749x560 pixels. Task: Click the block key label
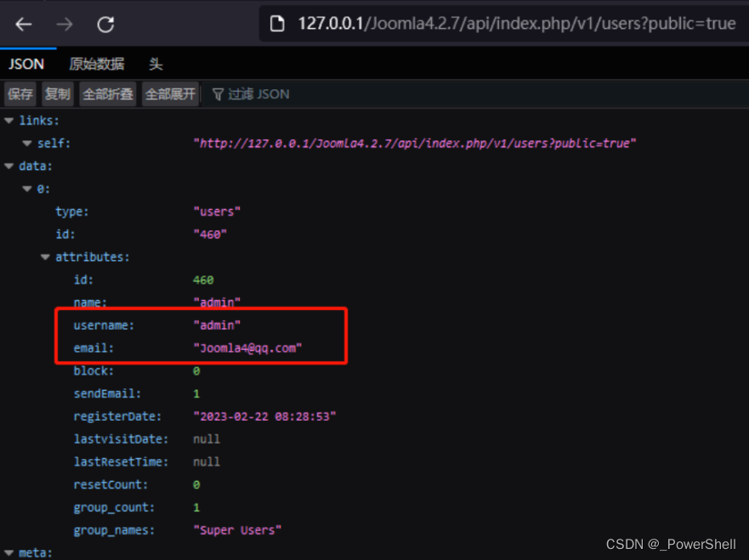click(x=94, y=371)
